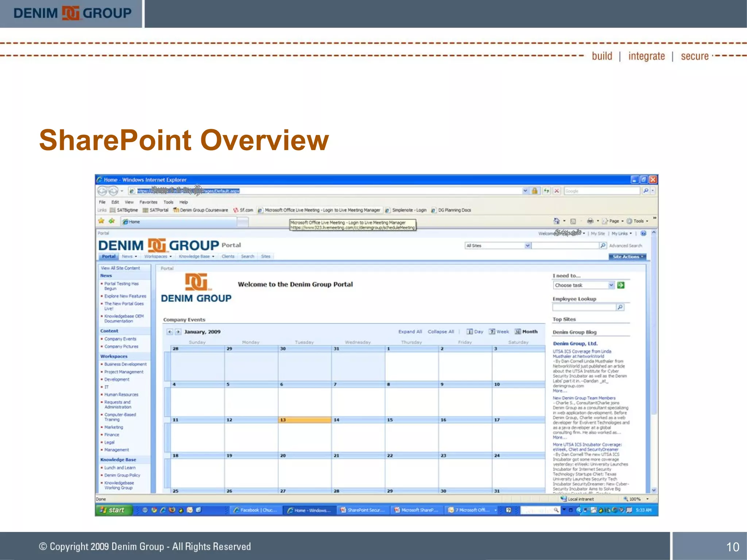Screen dimensions: 747x560
Task: Click Employee Lookup search icon
Action: pyautogui.click(x=620, y=307)
